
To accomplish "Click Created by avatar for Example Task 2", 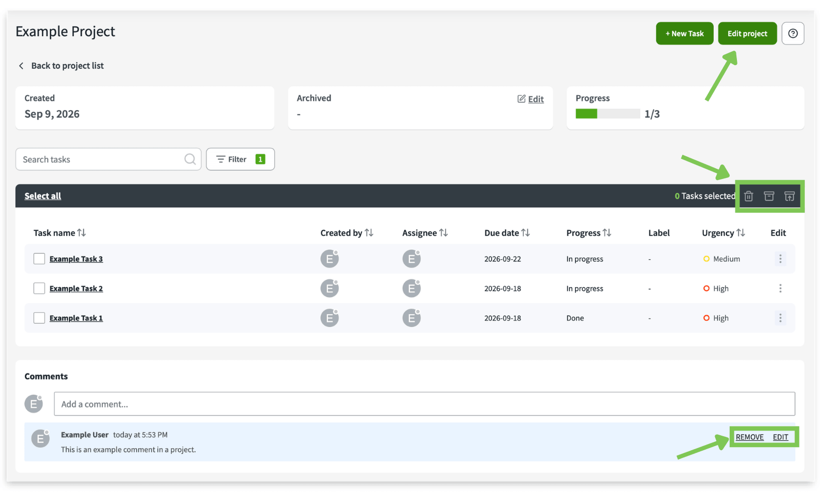I will (x=330, y=288).
